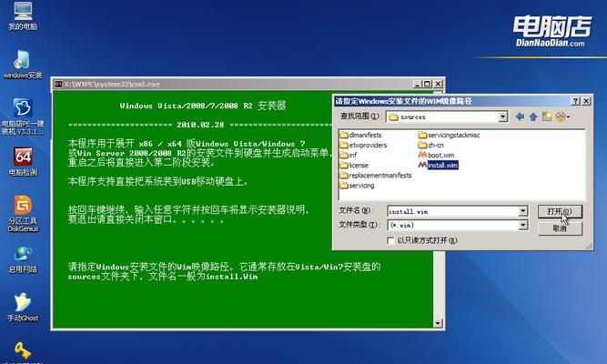The height and width of the screenshot is (364, 607).
Task: Go up one folder level
Action: click(x=533, y=116)
